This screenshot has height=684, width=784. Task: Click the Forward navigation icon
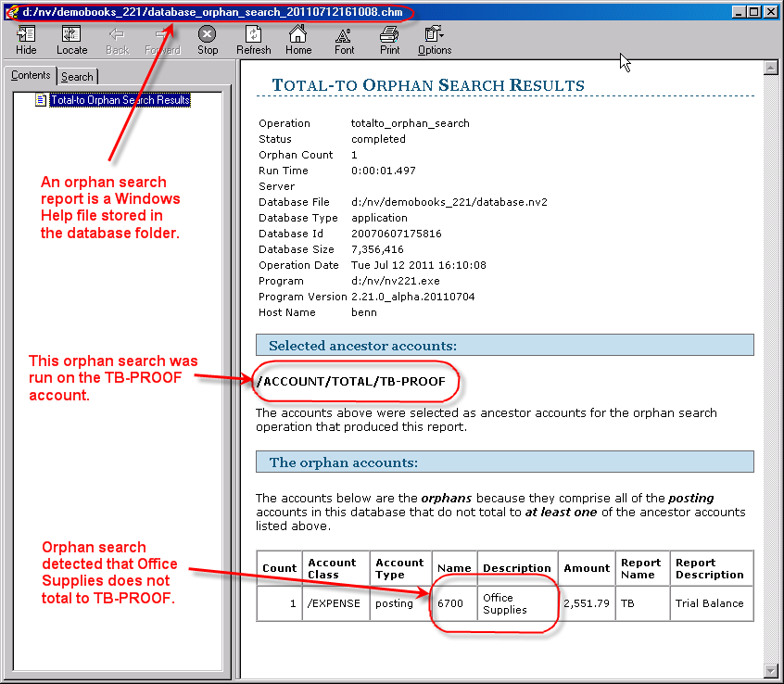(x=162, y=40)
